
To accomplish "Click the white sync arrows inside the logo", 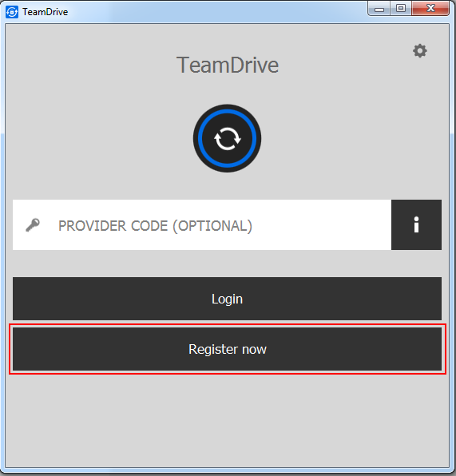I will click(x=228, y=138).
